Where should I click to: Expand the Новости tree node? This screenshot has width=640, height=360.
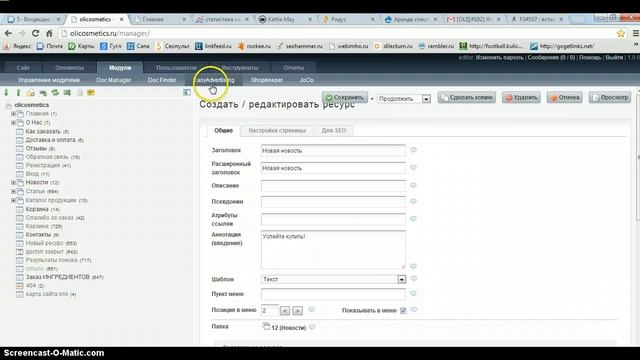(13, 182)
